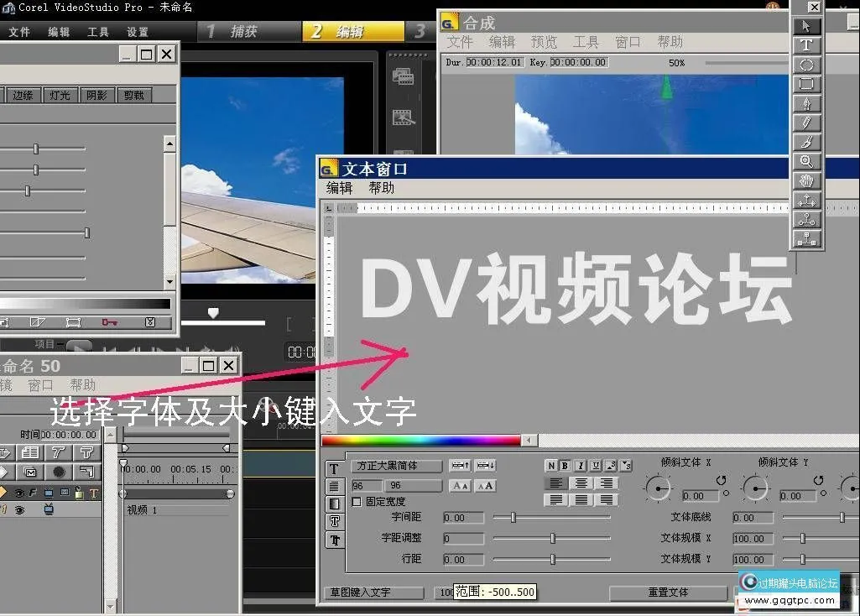Select the Text tool in the compositing toolbar
This screenshot has height=616, width=860.
(x=806, y=44)
